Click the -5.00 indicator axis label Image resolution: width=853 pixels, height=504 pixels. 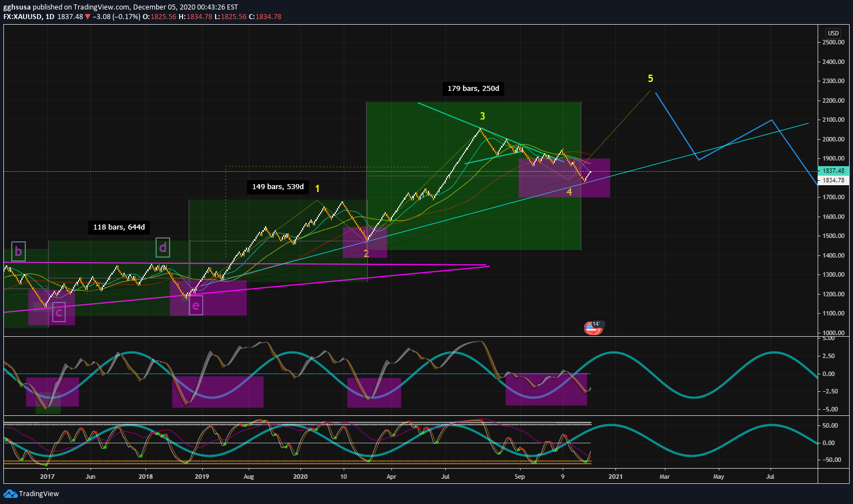829,409
